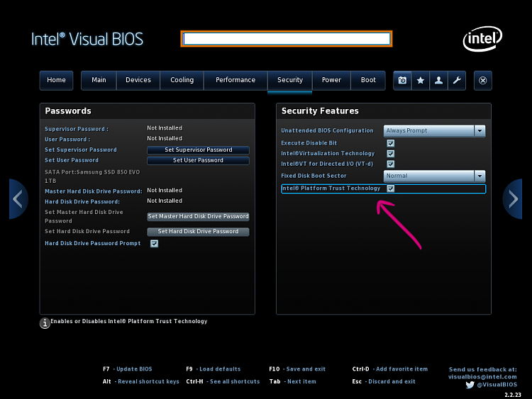Switch to the Boot tab
This screenshot has width=532, height=399.
click(x=368, y=80)
